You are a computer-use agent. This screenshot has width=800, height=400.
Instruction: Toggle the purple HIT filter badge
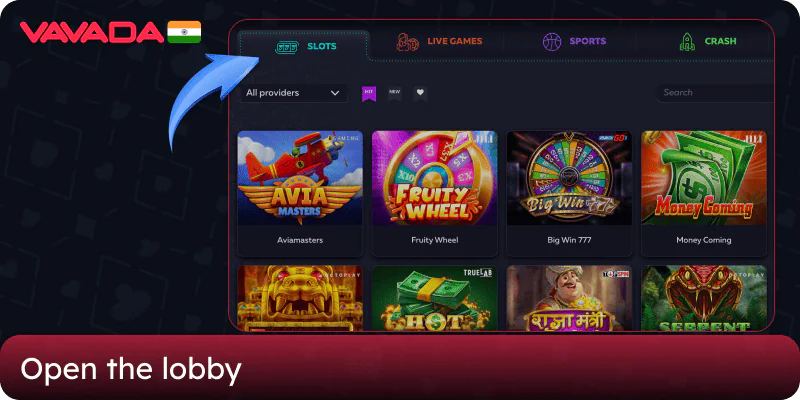(x=369, y=93)
